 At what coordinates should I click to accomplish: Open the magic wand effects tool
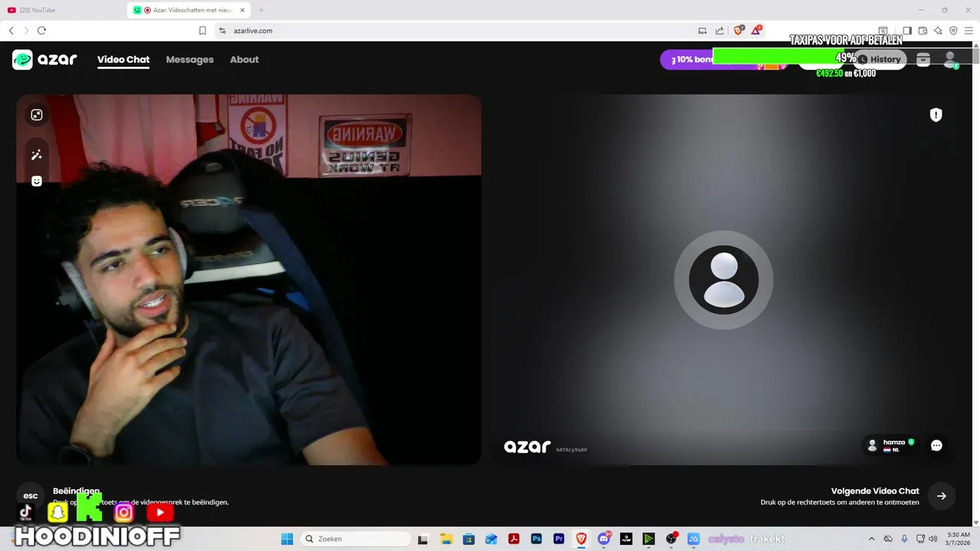pyautogui.click(x=37, y=155)
